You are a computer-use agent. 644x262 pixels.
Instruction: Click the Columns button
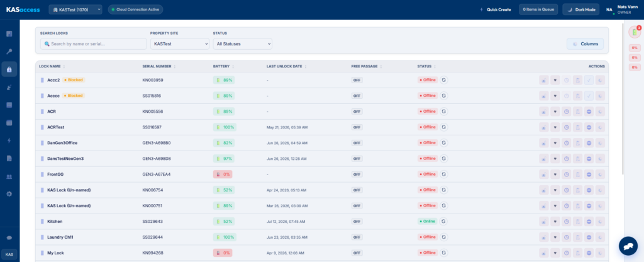[586, 43]
